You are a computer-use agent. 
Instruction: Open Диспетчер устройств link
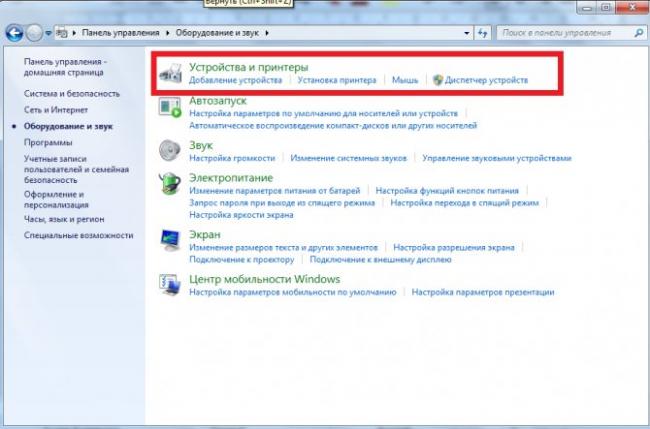(x=486, y=80)
